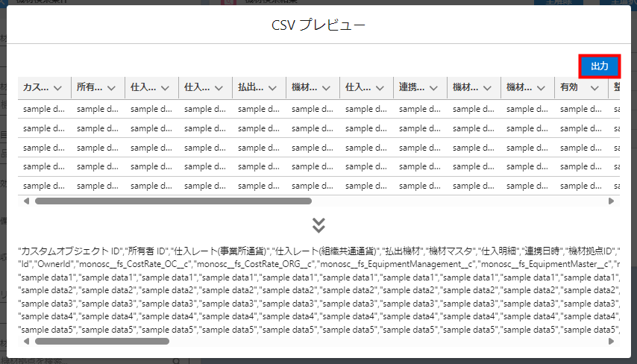This screenshot has height=364, width=637.
Task: Click the chevron icon on 有効 column
Action: pos(594,88)
